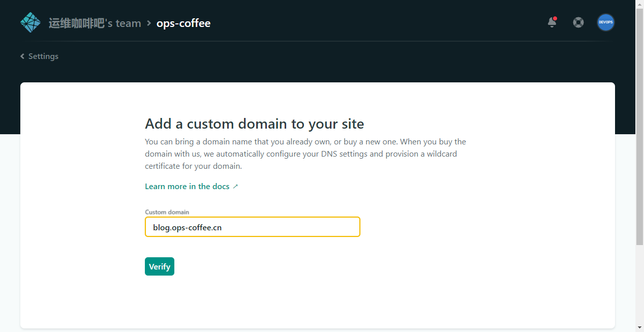The width and height of the screenshot is (644, 332).
Task: Click the back chevron beside Settings
Action: (x=22, y=56)
